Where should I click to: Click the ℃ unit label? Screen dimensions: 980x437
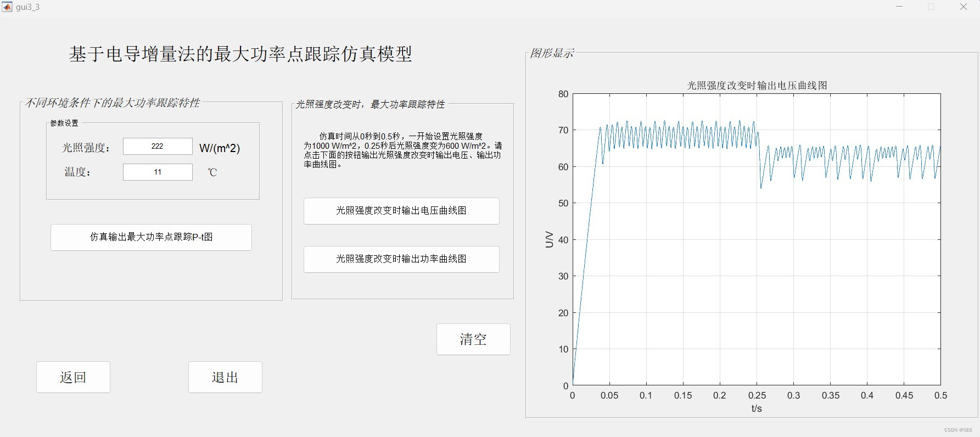212,172
